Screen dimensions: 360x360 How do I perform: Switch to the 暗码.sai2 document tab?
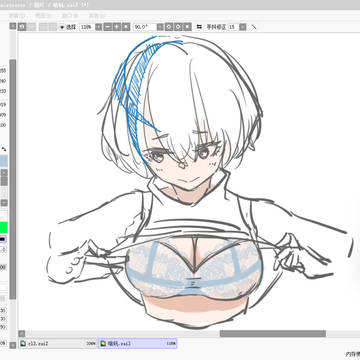[x=137, y=343]
